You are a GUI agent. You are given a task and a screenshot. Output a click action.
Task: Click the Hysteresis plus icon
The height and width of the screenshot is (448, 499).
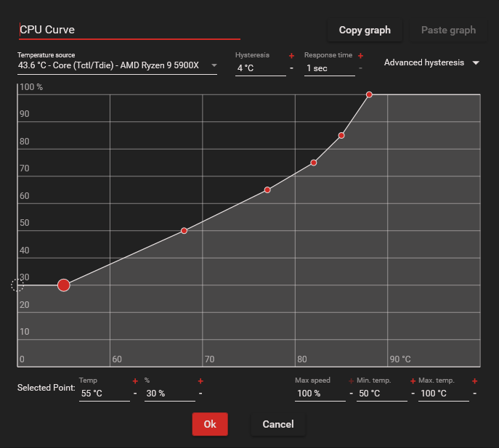291,56
